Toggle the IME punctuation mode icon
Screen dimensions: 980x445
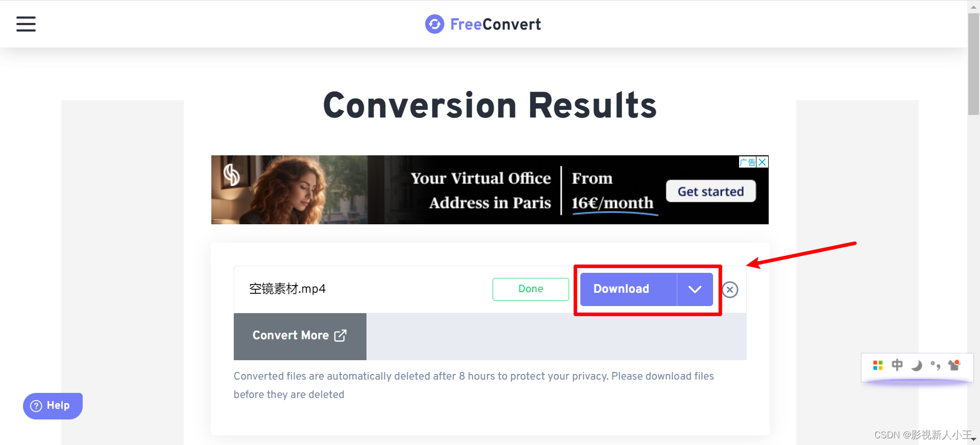(935, 365)
